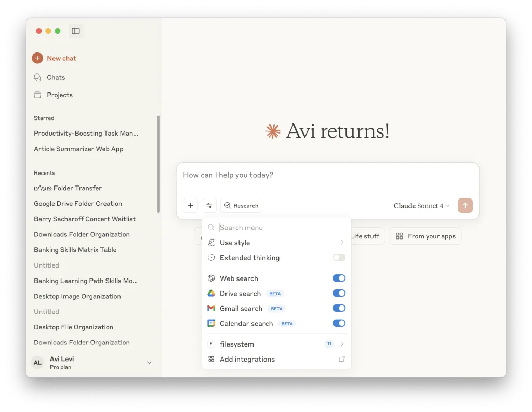532x412 pixels.
Task: Open Projects from sidebar
Action: 59,95
